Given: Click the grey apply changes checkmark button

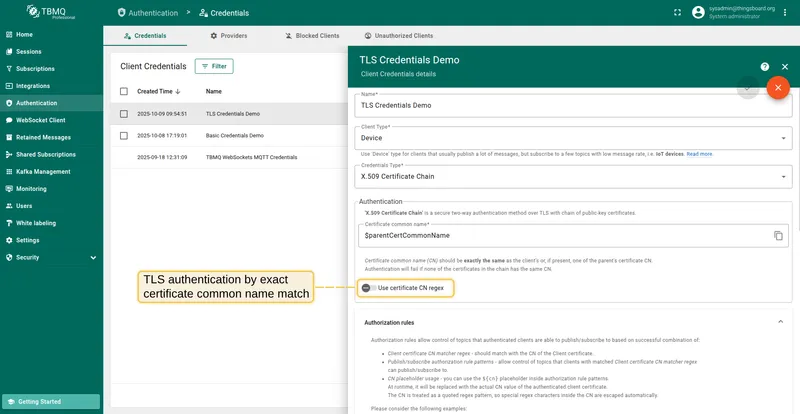Looking at the screenshot, I should [x=747, y=88].
